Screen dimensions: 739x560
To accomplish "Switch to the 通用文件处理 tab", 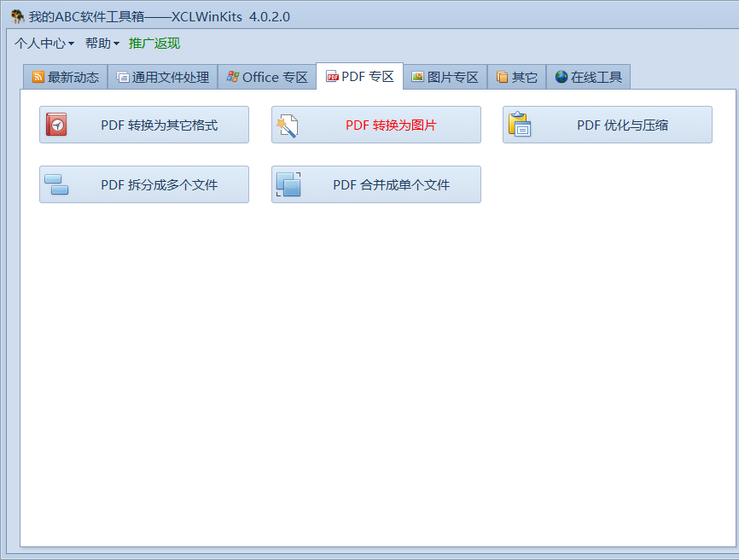I will [x=163, y=76].
